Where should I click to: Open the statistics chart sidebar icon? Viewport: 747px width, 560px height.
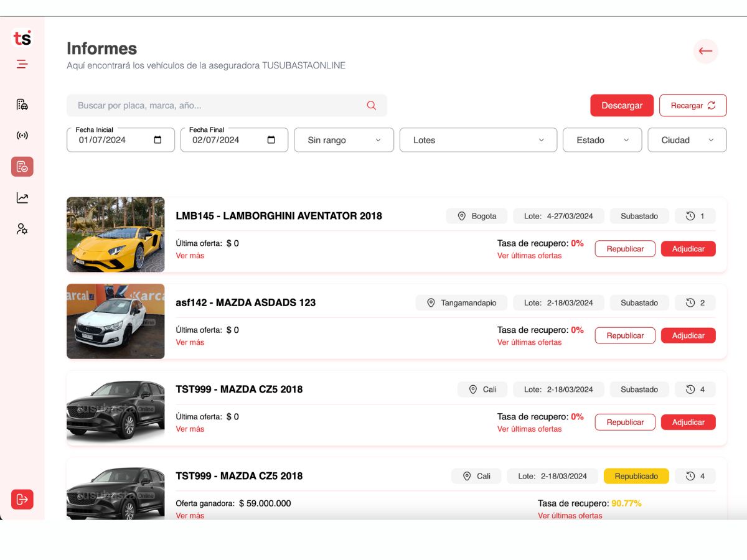click(22, 198)
